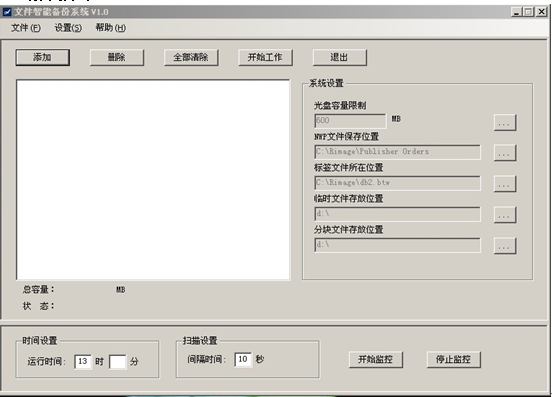Image resolution: width=552 pixels, height=397 pixels.
Task: Click the 光盘容量限制 label
Action: pyautogui.click(x=340, y=105)
